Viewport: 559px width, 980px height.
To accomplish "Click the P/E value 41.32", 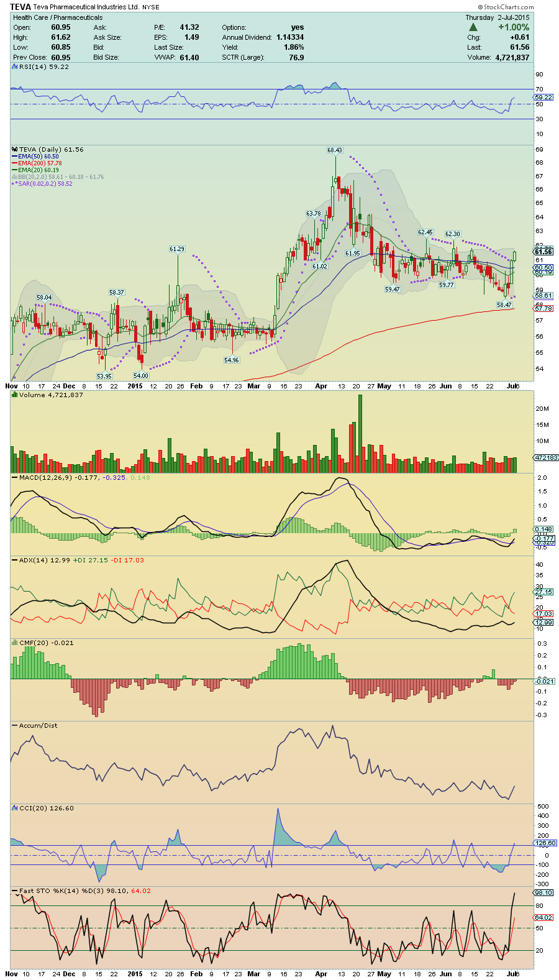I will pos(189,27).
